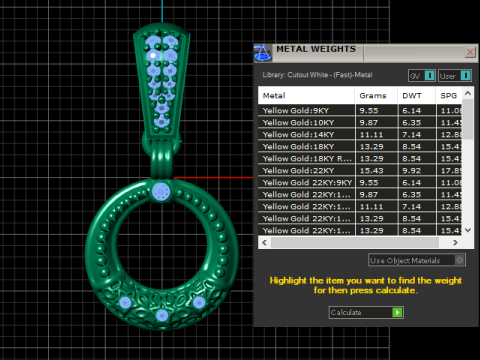Select the Yellow Gold 22KY:9KY row
Screen dimensions: 480x360
[x=360, y=182]
